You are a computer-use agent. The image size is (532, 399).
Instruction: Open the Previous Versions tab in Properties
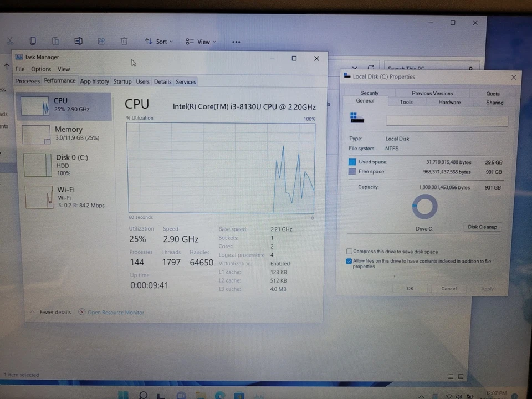pyautogui.click(x=432, y=93)
